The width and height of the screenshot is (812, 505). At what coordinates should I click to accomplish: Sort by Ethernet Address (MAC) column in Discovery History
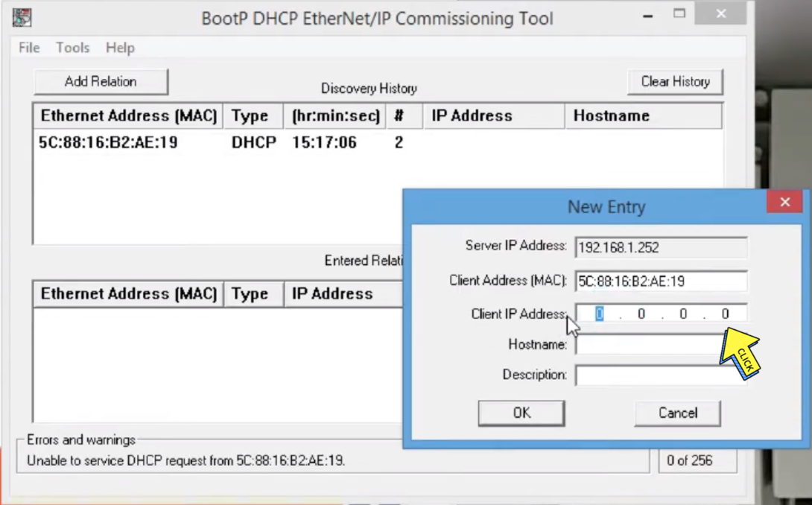pyautogui.click(x=128, y=115)
